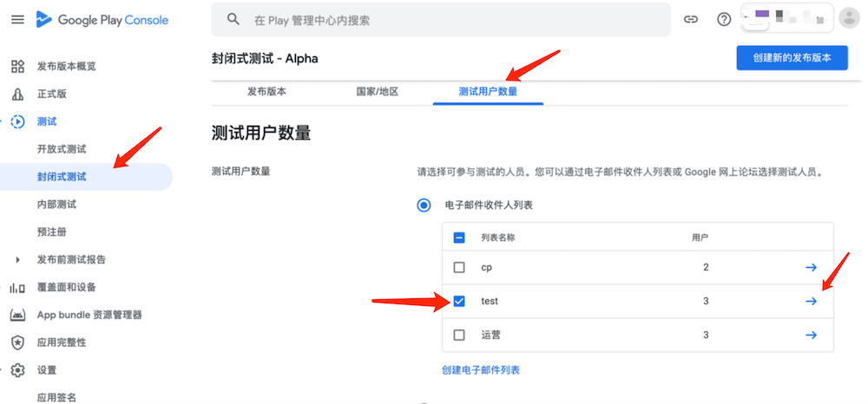Image resolution: width=868 pixels, height=404 pixels.
Task: Click the 创建电子邮件列表 link
Action: point(480,370)
